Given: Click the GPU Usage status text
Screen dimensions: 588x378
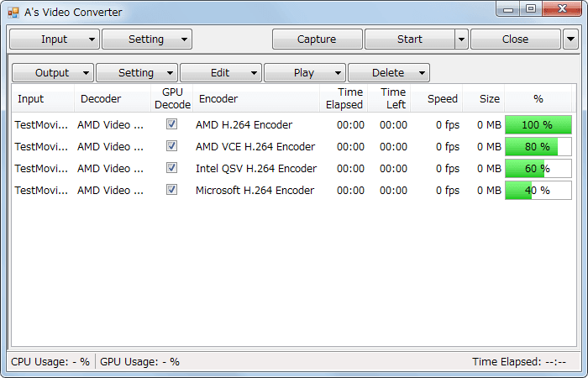Looking at the screenshot, I should coord(139,362).
